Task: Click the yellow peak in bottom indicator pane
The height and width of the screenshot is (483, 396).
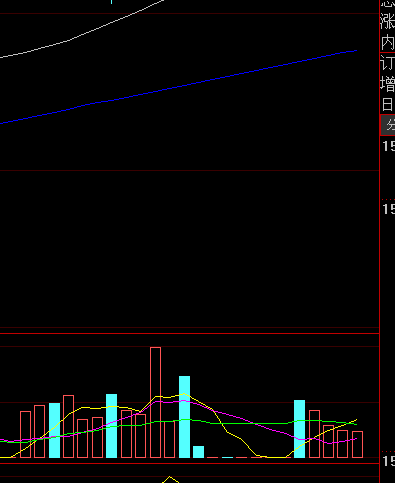Action: [x=170, y=479]
